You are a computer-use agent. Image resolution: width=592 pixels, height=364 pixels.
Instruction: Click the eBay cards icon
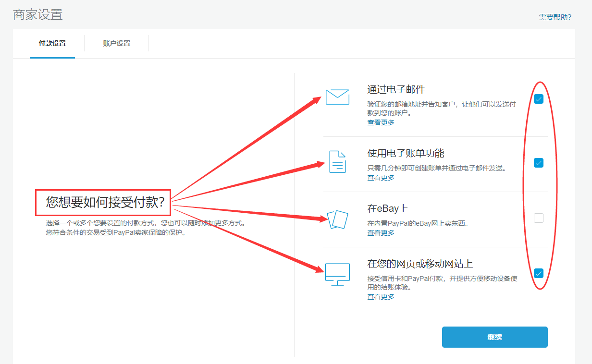[338, 219]
